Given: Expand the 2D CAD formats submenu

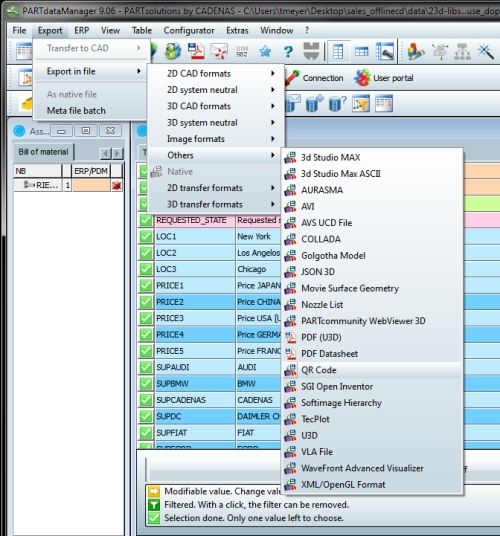Looking at the screenshot, I should 216,73.
